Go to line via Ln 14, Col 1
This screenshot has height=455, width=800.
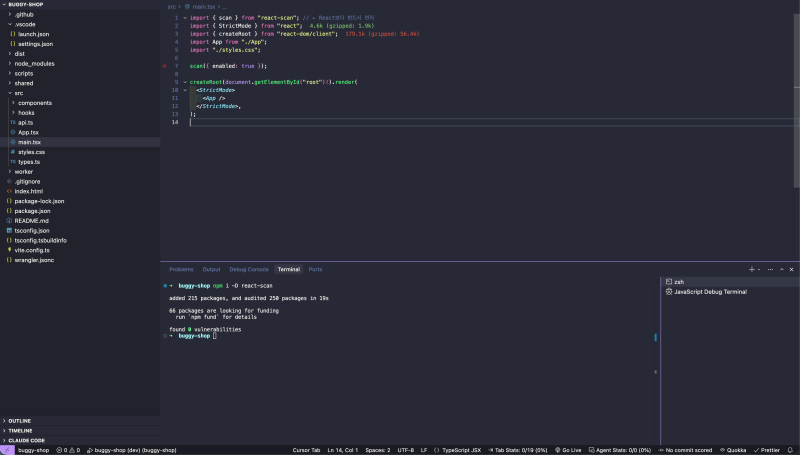click(342, 450)
